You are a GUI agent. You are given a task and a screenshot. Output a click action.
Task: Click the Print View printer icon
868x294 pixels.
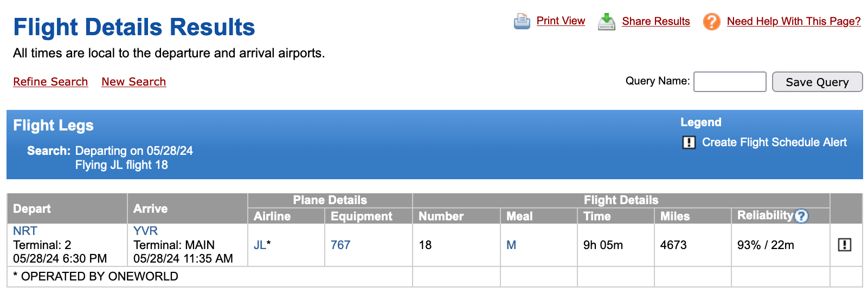[522, 21]
